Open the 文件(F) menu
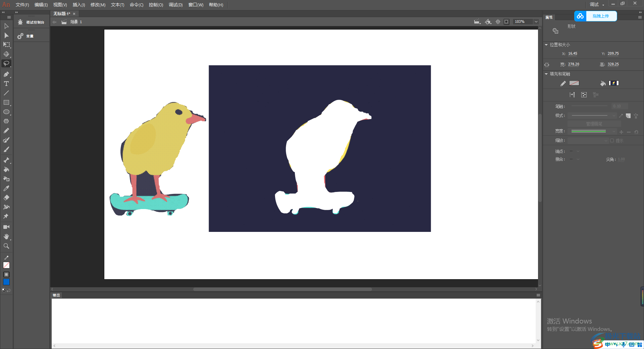The image size is (644, 349). tap(22, 5)
